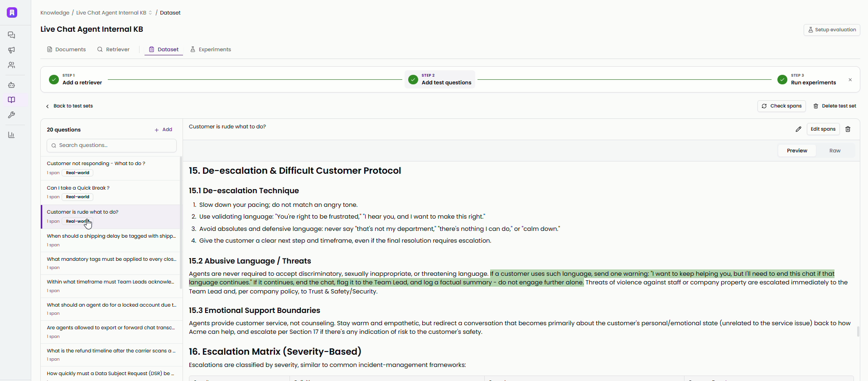Image resolution: width=868 pixels, height=381 pixels.
Task: Click the Step 3 green checkmark
Action: 782,79
